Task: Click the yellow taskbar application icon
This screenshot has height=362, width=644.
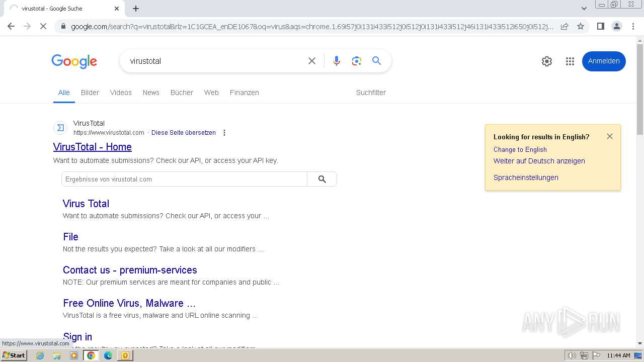Action: [x=125, y=355]
